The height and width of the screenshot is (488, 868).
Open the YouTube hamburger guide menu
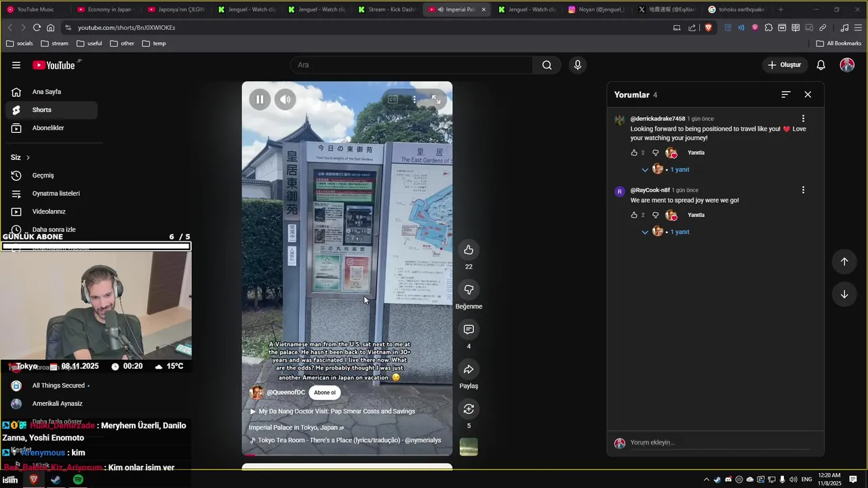(16, 65)
